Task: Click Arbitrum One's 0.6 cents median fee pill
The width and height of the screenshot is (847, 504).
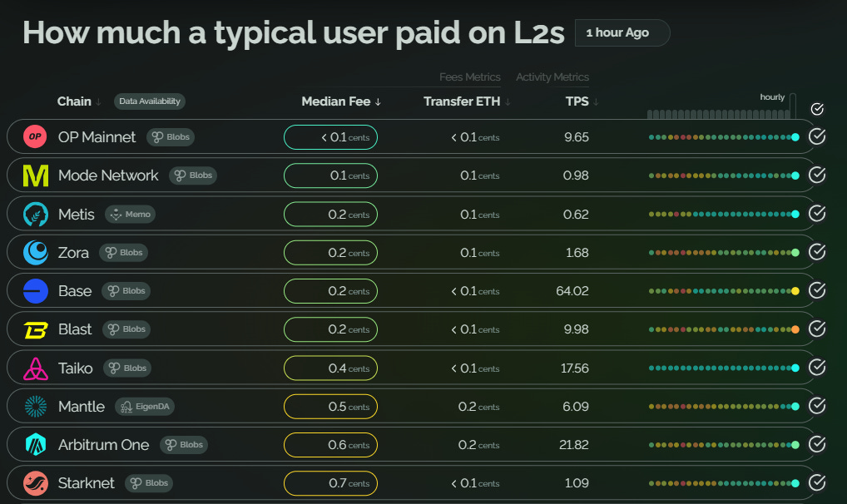Action: [330, 445]
